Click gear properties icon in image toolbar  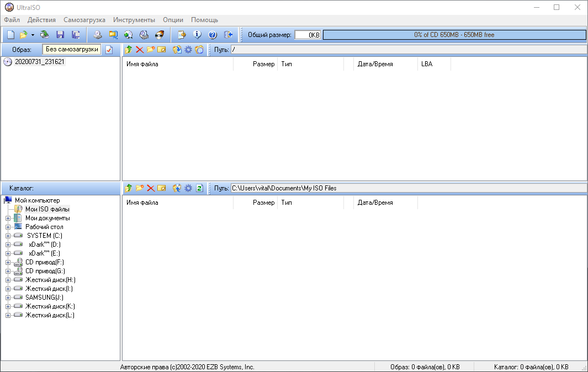[188, 50]
